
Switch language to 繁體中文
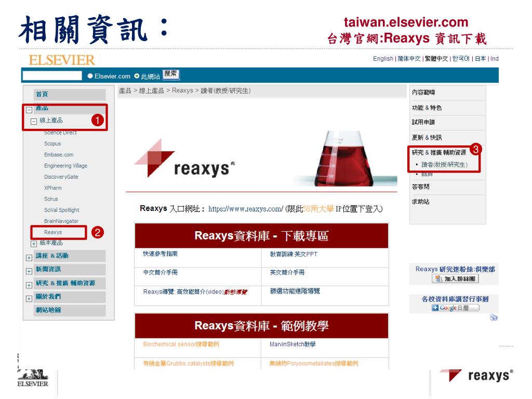click(436, 59)
